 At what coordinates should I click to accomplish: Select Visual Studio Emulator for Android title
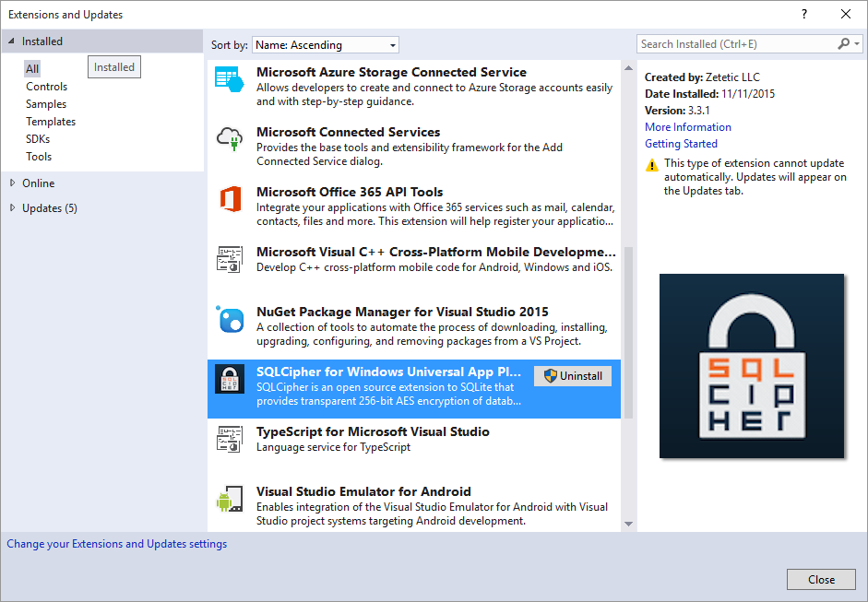[x=363, y=491]
